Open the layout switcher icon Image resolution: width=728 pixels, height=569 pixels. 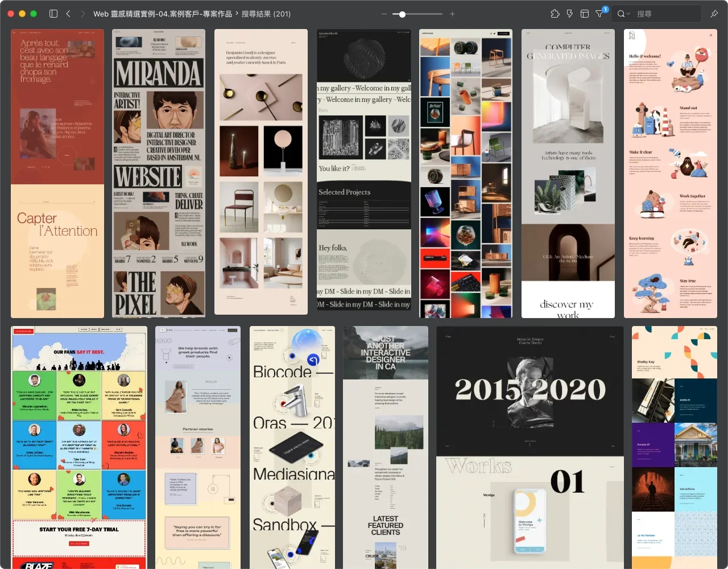pos(585,14)
